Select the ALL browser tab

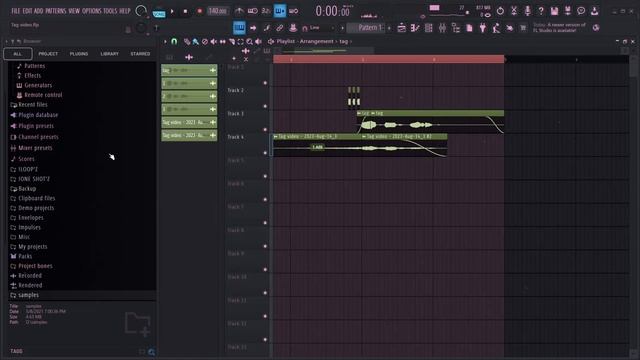[x=18, y=54]
